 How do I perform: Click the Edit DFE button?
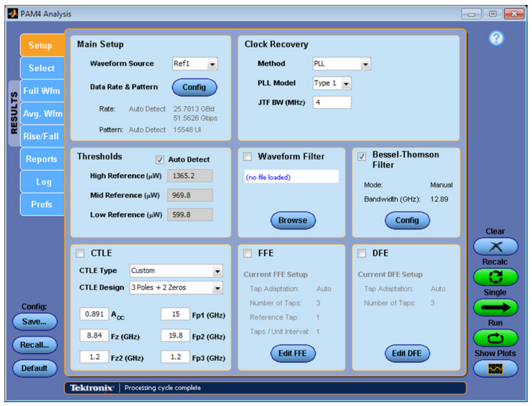[407, 353]
